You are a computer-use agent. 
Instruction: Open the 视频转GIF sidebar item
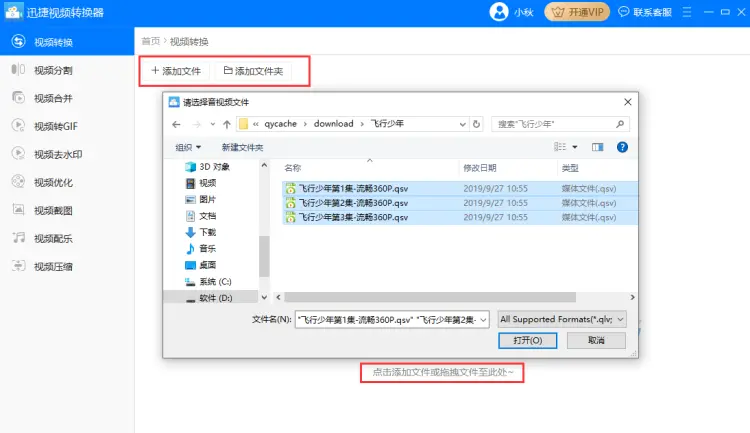point(67,126)
